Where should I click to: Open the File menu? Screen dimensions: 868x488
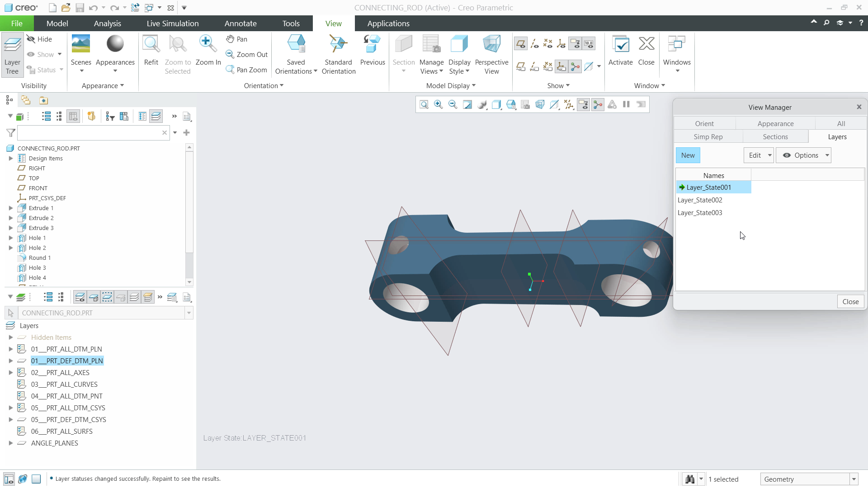[x=17, y=23]
